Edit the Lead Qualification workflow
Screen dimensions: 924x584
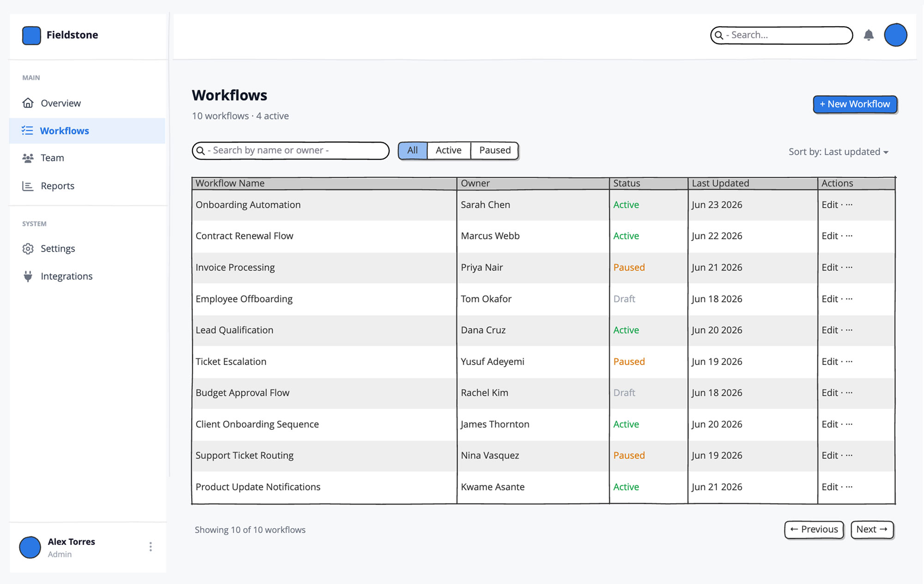830,330
